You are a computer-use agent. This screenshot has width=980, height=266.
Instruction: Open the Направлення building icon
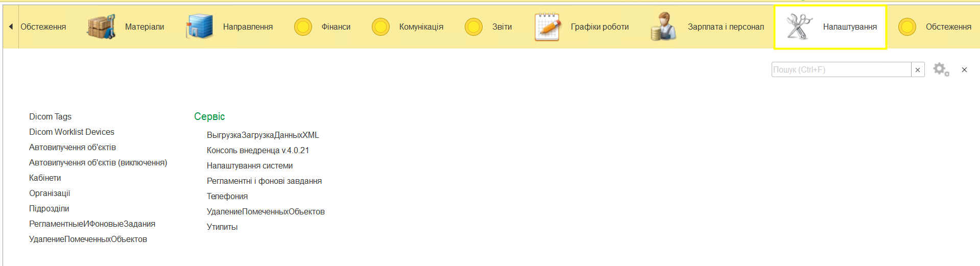pos(199,27)
